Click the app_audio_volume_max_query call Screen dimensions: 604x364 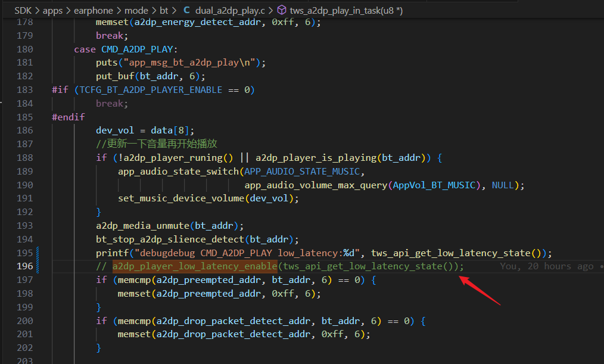(316, 185)
